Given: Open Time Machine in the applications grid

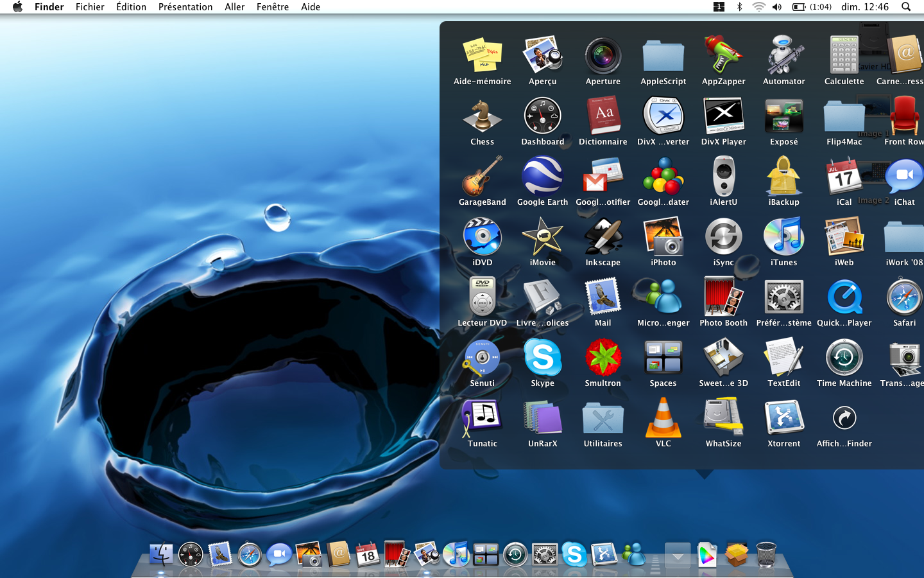Looking at the screenshot, I should click(x=844, y=358).
